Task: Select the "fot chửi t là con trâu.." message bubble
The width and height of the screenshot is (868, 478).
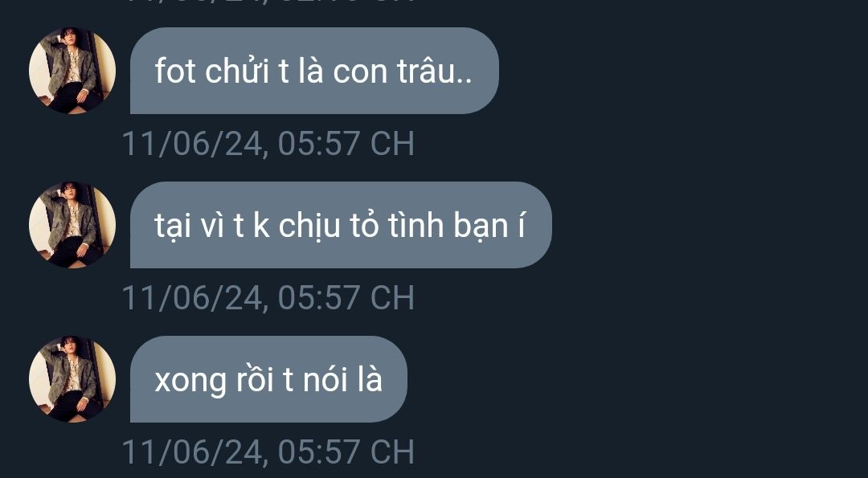Action: pos(314,70)
